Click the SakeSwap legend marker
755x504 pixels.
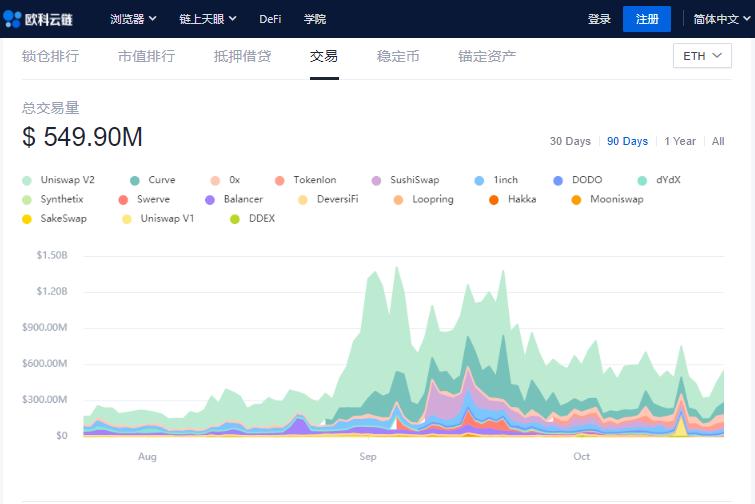click(x=27, y=219)
